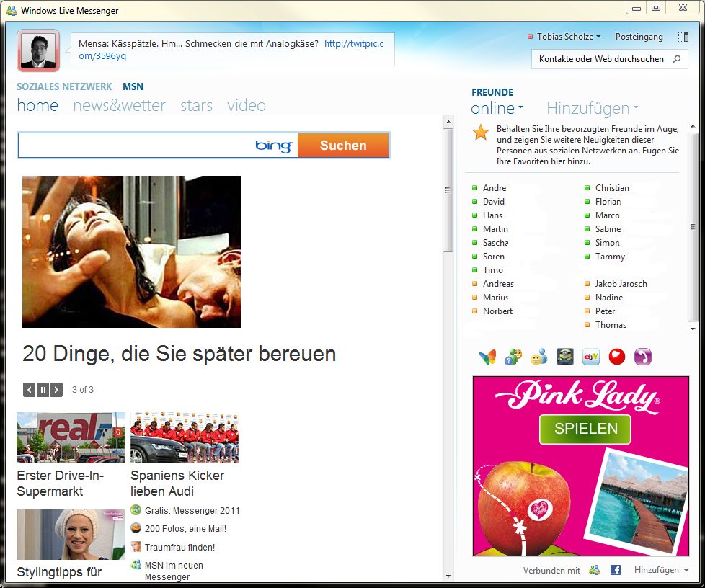Select contact Martin in the friends list
This screenshot has width=705, height=588.
coord(495,229)
